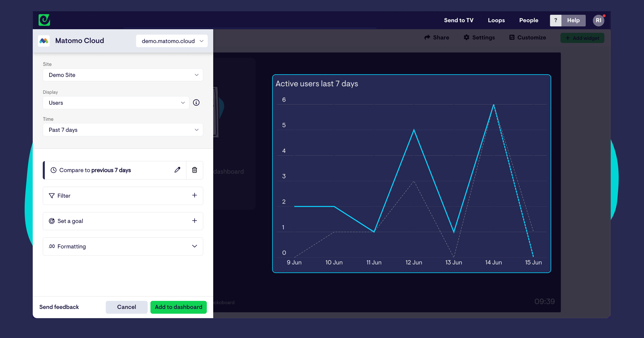This screenshot has width=644, height=338.
Task: Click the Settings gear icon
Action: click(x=467, y=37)
